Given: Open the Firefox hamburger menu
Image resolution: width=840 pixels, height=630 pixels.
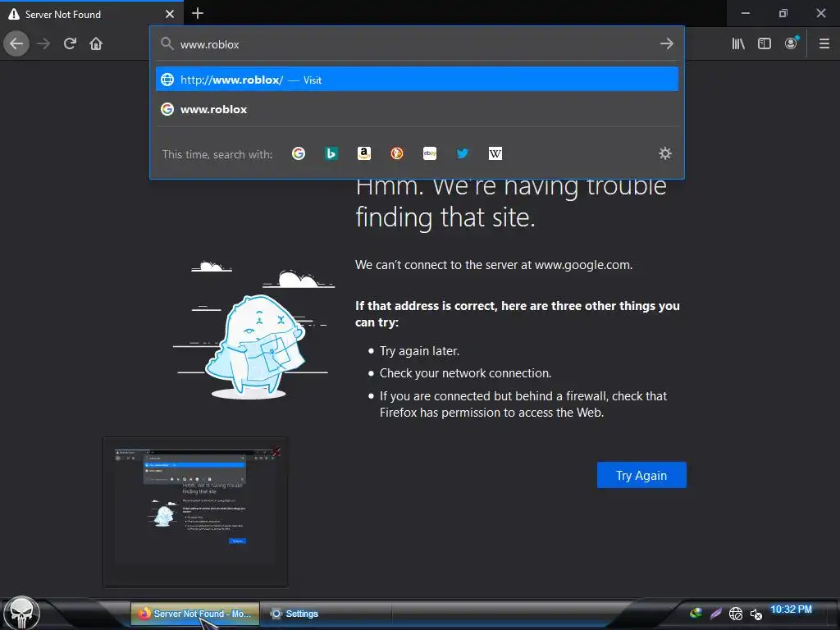Looking at the screenshot, I should (x=824, y=44).
